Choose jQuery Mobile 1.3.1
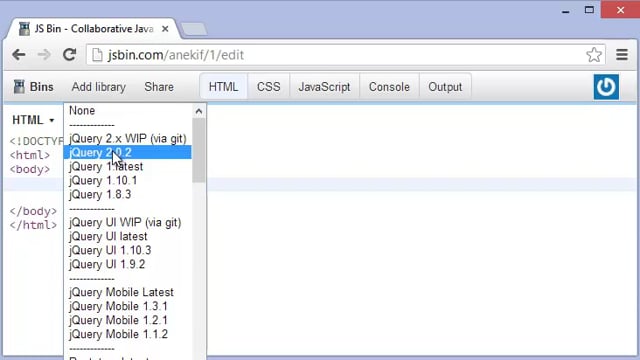640x360 pixels. coord(127,306)
